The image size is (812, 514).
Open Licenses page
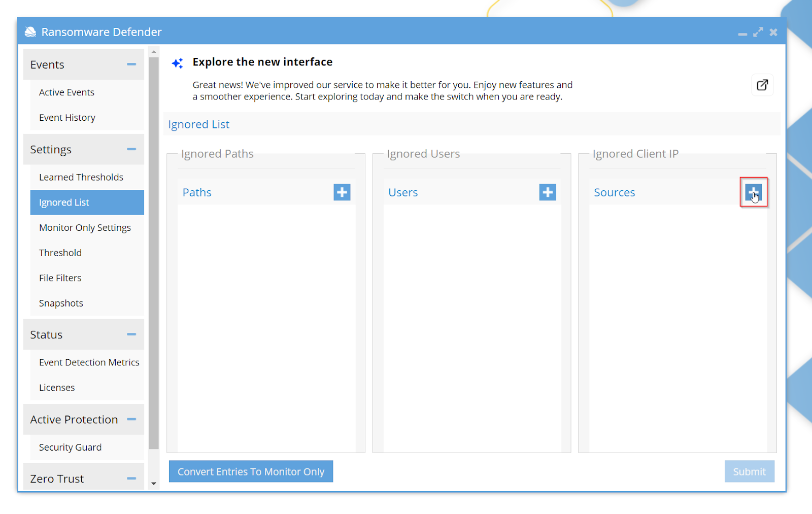(x=87, y=388)
